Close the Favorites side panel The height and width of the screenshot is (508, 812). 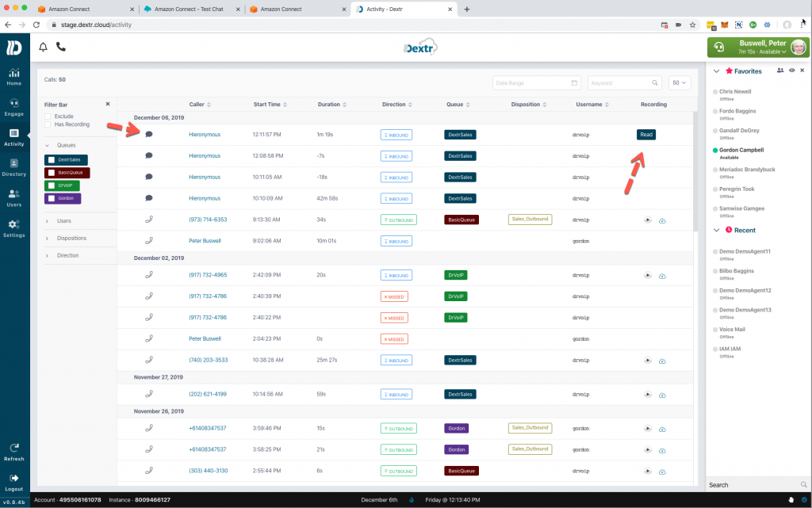[x=802, y=71]
